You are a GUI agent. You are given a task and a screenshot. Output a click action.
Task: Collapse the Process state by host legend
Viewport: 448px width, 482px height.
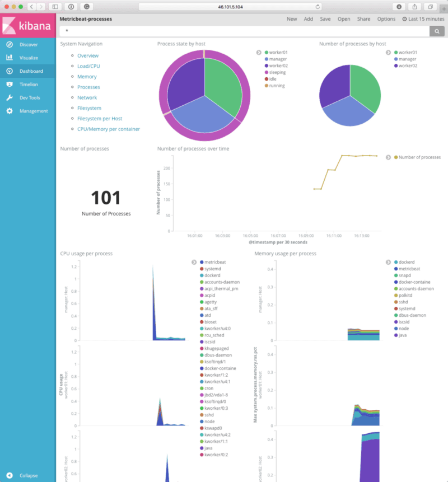pos(259,53)
